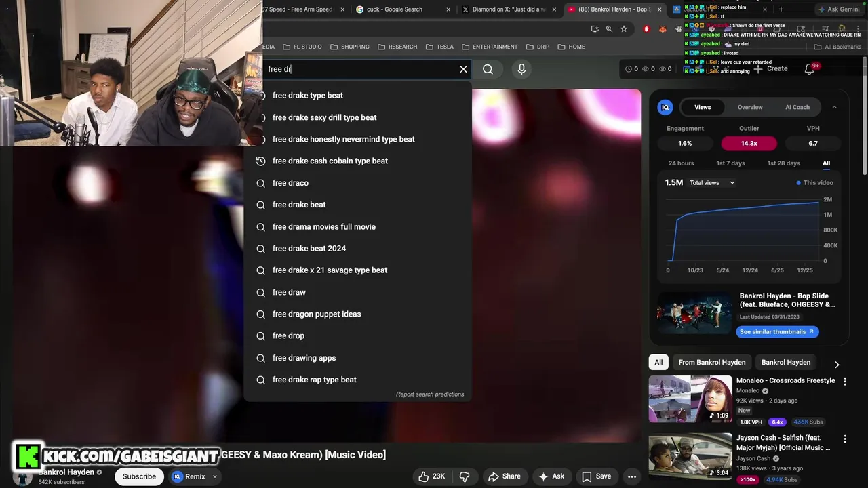Open options menu for Monaleo Crossroads Freestyle
The image size is (868, 488).
click(844, 382)
